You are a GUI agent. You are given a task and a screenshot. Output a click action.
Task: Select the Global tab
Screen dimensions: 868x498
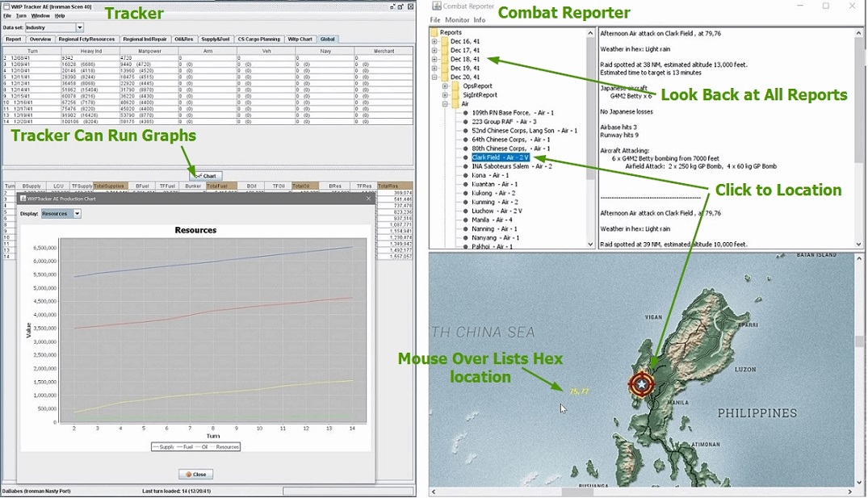[327, 40]
